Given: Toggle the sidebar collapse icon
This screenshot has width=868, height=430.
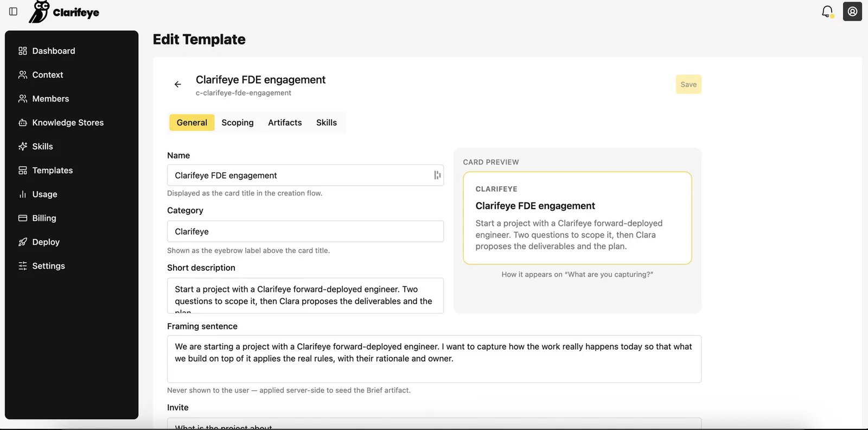Looking at the screenshot, I should click(x=14, y=11).
